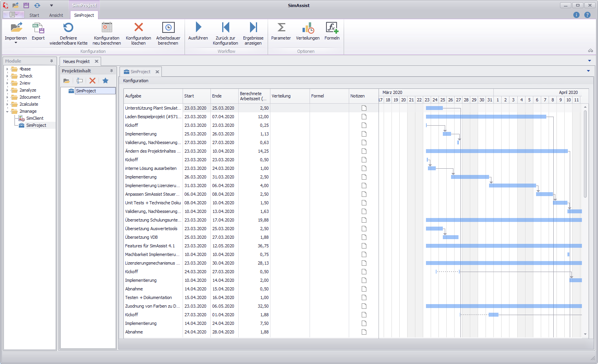Open note icon for Features für SimAssist 4.1 row

364,246
